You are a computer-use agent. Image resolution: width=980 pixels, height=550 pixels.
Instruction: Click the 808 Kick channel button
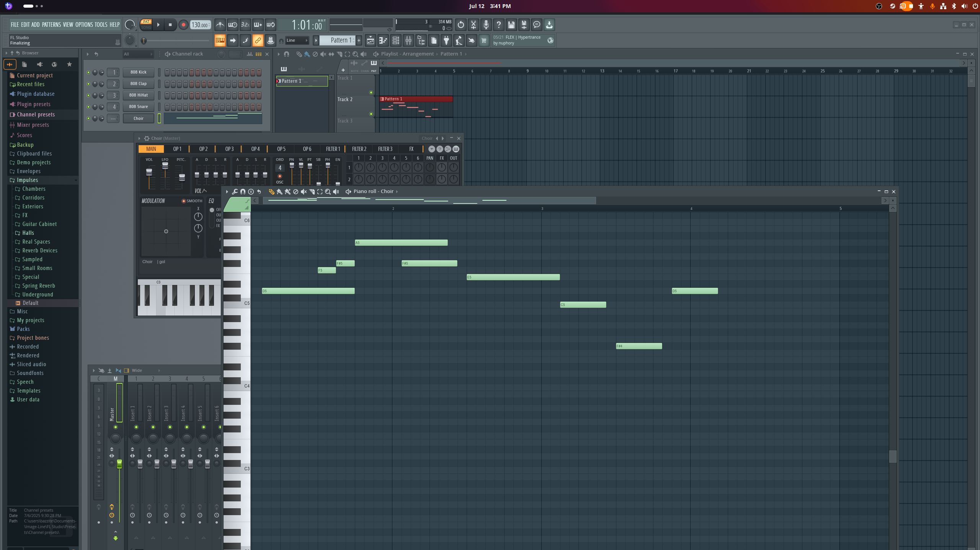tap(138, 72)
